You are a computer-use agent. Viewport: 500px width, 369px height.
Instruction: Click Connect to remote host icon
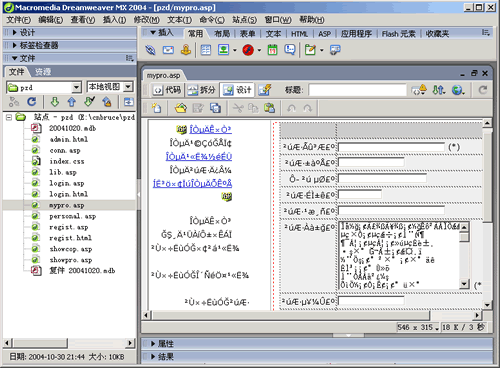coord(14,102)
